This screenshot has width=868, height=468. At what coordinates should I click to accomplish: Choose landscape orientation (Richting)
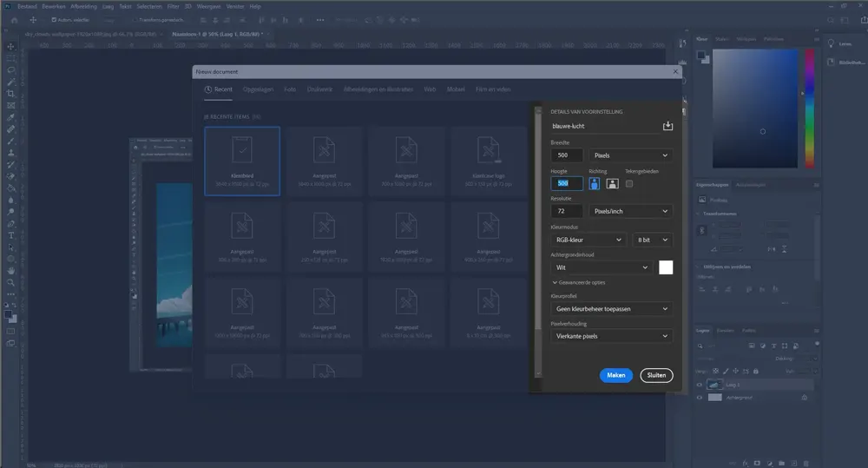pos(612,183)
